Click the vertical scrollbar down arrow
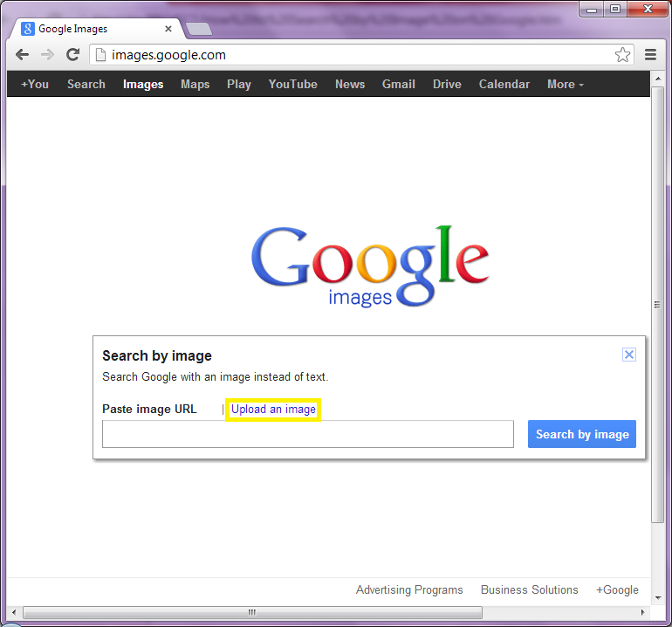 click(658, 598)
